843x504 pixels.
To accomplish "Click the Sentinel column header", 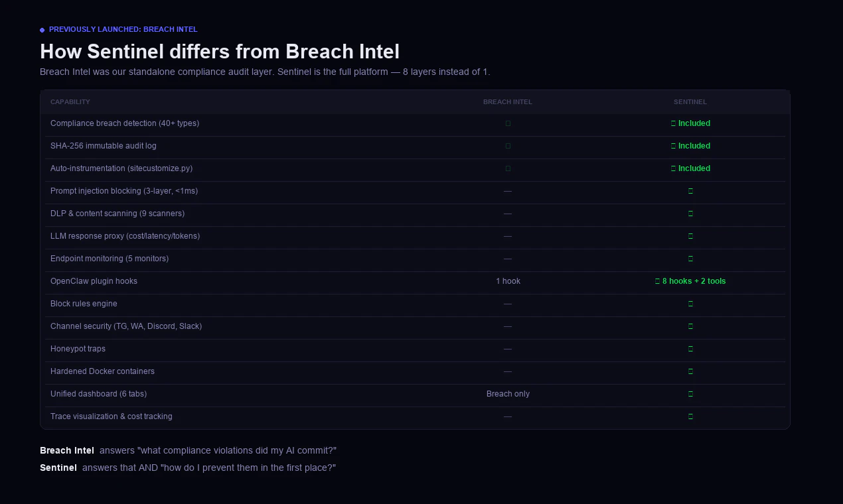I will [690, 102].
